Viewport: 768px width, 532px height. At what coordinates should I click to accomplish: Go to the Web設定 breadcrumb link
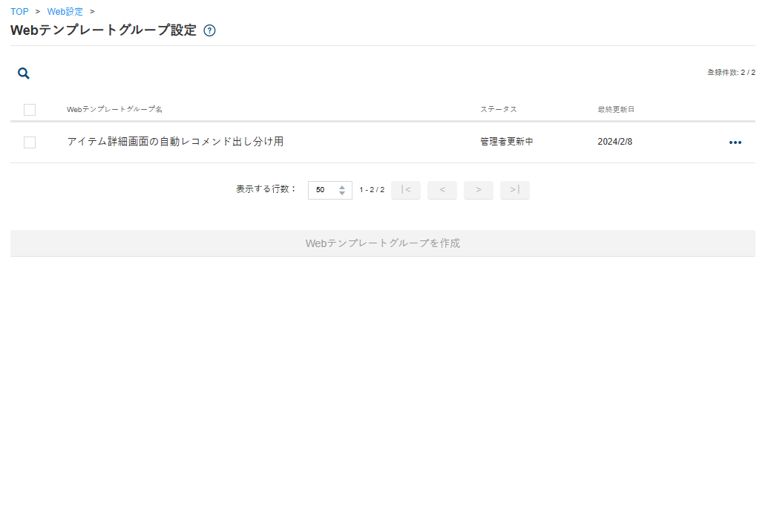pyautogui.click(x=65, y=11)
